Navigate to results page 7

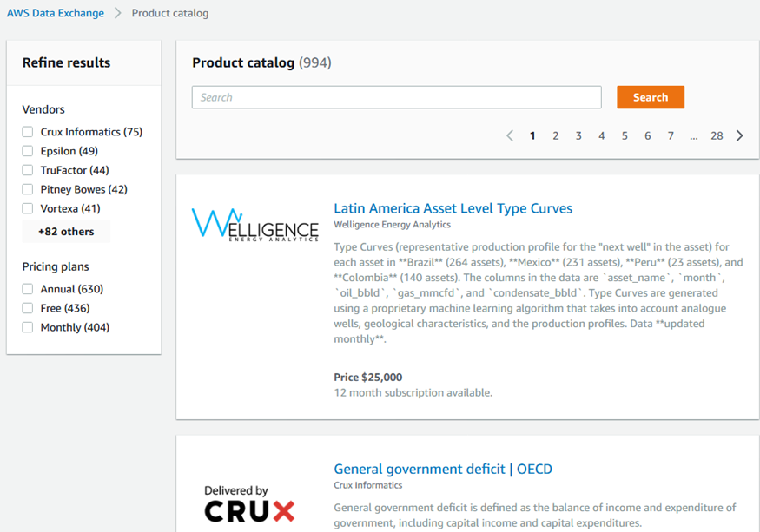[x=671, y=135]
